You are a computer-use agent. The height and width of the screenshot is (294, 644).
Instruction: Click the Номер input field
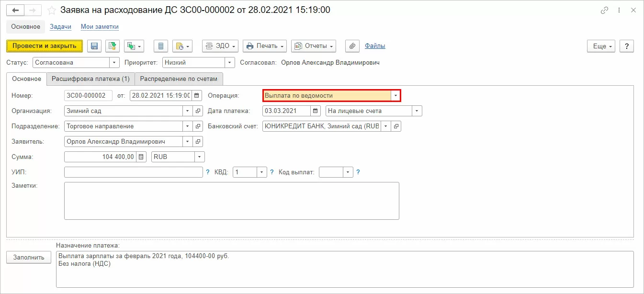(88, 95)
